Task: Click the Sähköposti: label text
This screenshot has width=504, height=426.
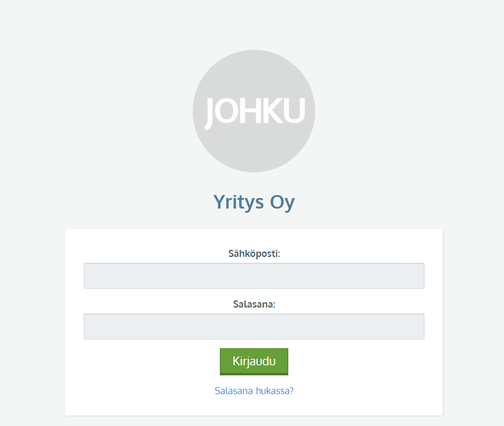Action: coord(254,253)
